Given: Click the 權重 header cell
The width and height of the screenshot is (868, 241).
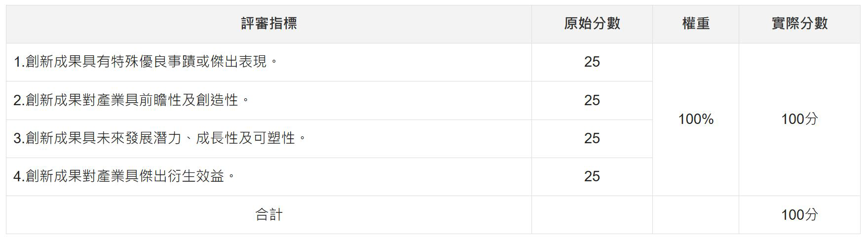Looking at the screenshot, I should [x=696, y=24].
